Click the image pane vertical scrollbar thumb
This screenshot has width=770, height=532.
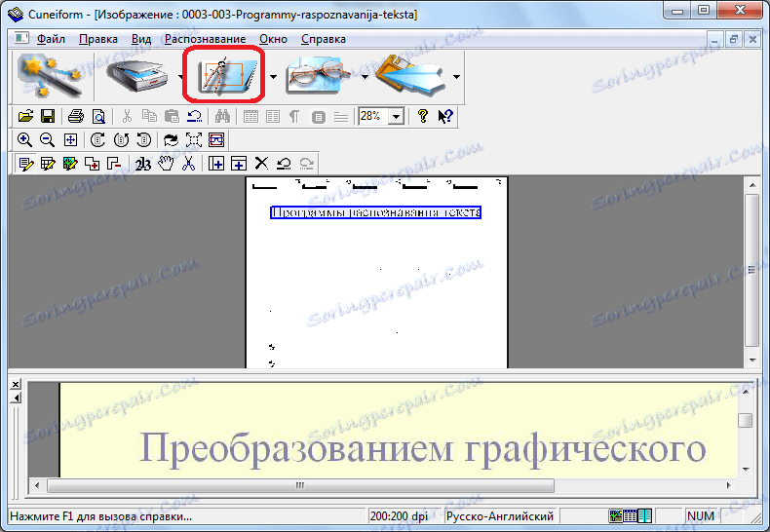pos(752,270)
